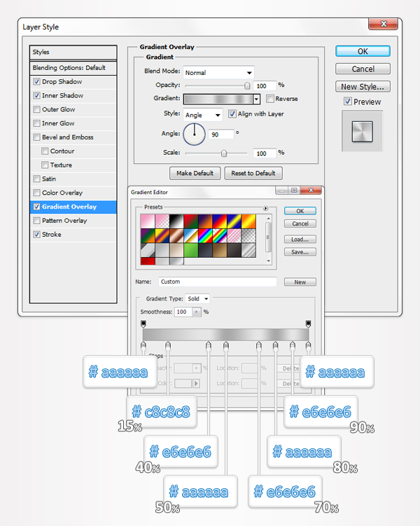Open Blending Options: Default in styles list
The image size is (420, 526).
coord(69,68)
